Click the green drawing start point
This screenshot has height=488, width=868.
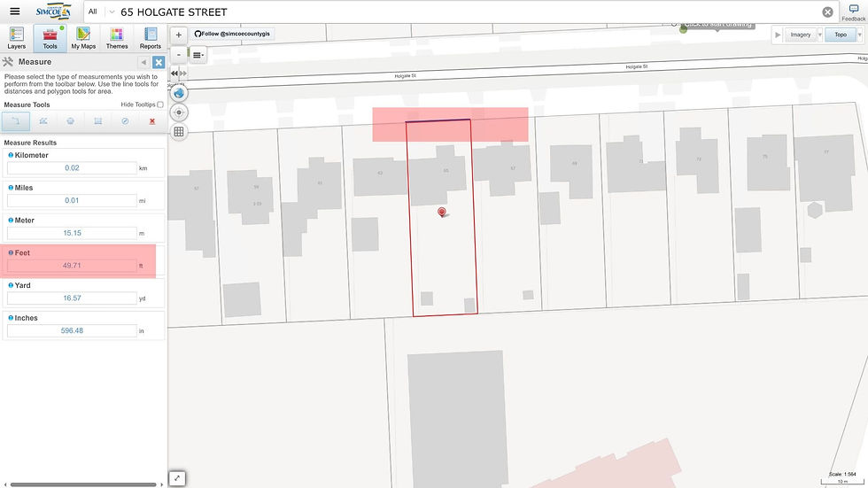click(x=683, y=29)
